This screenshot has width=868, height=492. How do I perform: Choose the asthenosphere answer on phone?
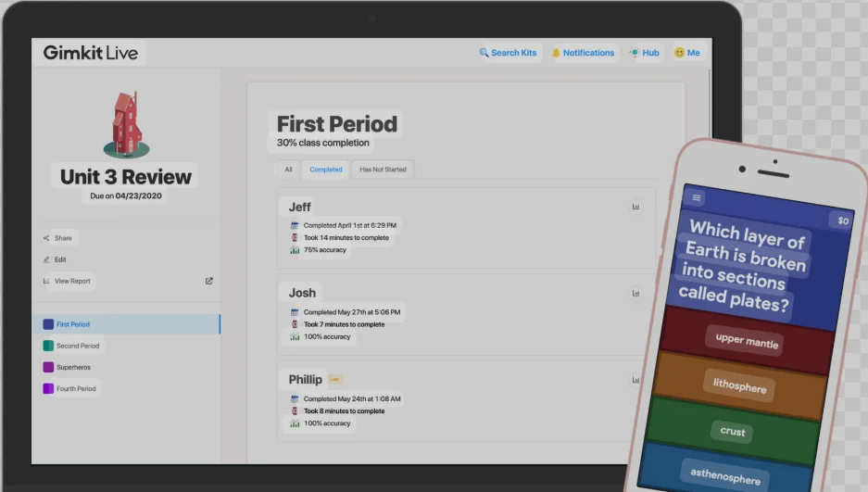(725, 475)
